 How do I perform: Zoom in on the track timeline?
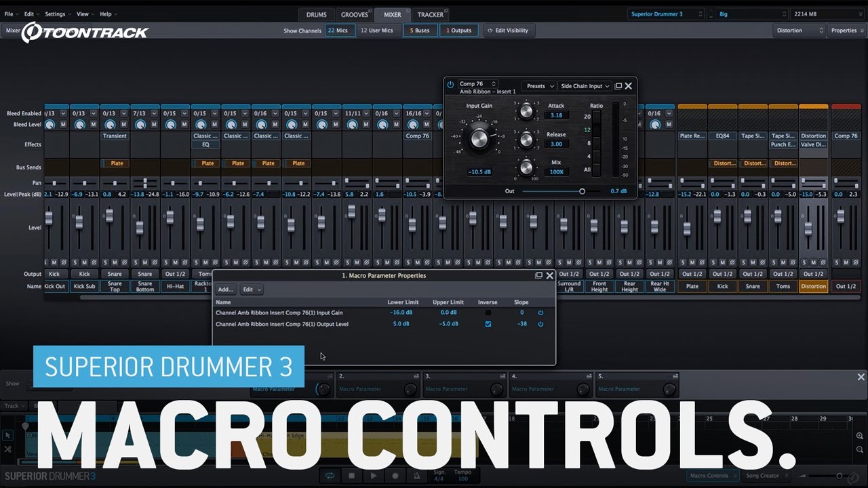[x=860, y=436]
